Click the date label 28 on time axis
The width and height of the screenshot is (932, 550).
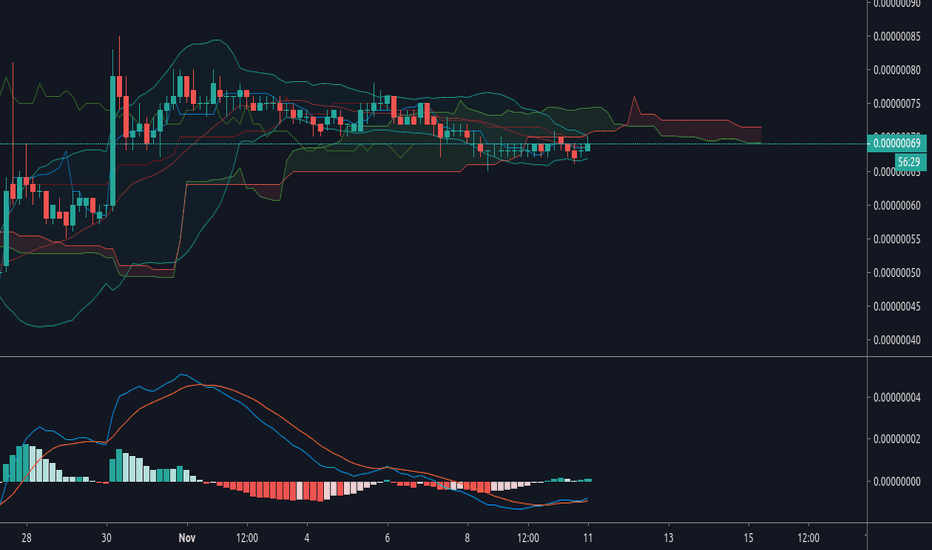(x=26, y=538)
